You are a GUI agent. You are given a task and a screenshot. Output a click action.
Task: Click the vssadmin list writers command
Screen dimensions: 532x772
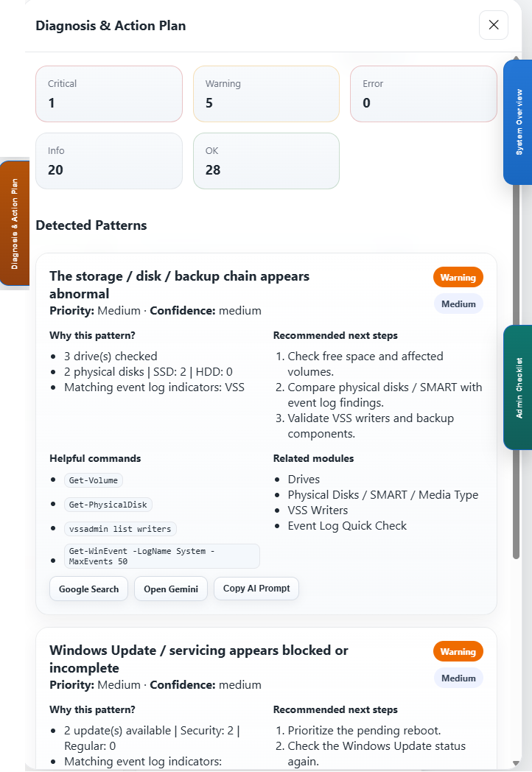click(x=121, y=529)
